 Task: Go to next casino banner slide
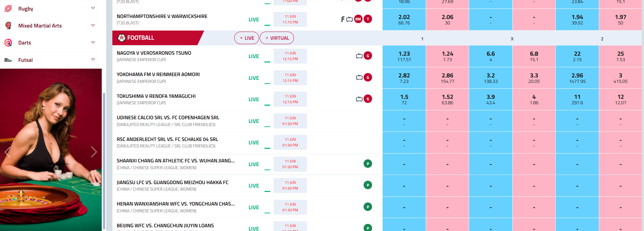[x=94, y=152]
